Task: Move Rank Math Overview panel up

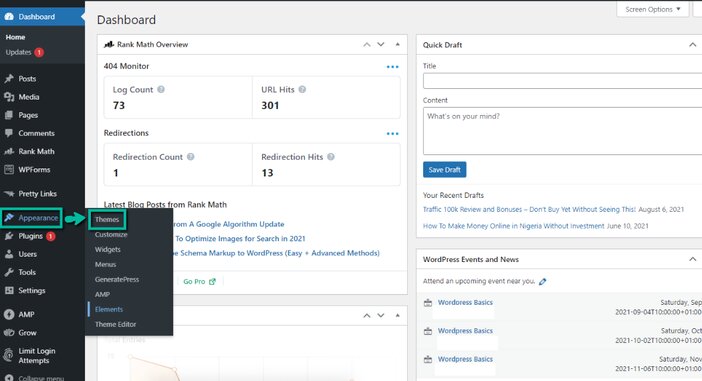Action: click(x=367, y=44)
